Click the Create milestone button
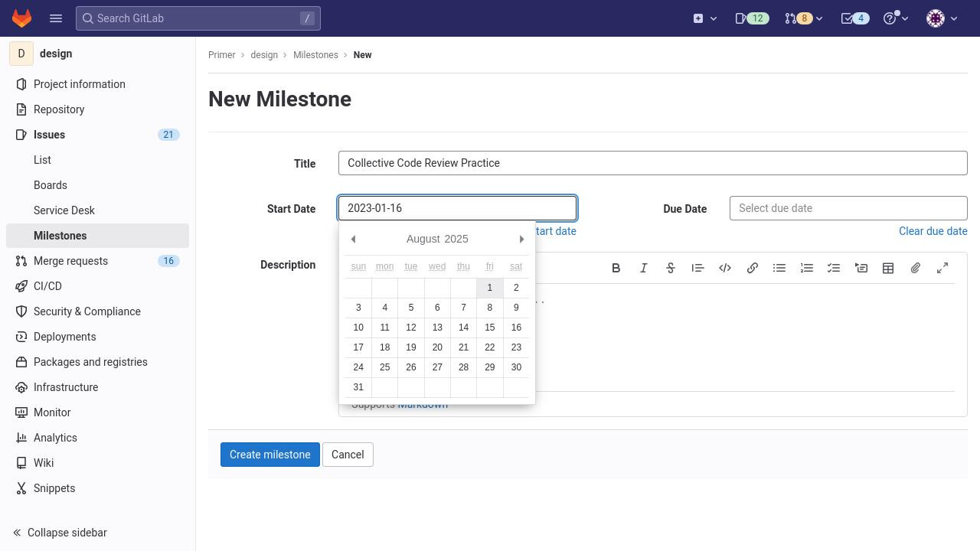The height and width of the screenshot is (551, 980). 269,455
